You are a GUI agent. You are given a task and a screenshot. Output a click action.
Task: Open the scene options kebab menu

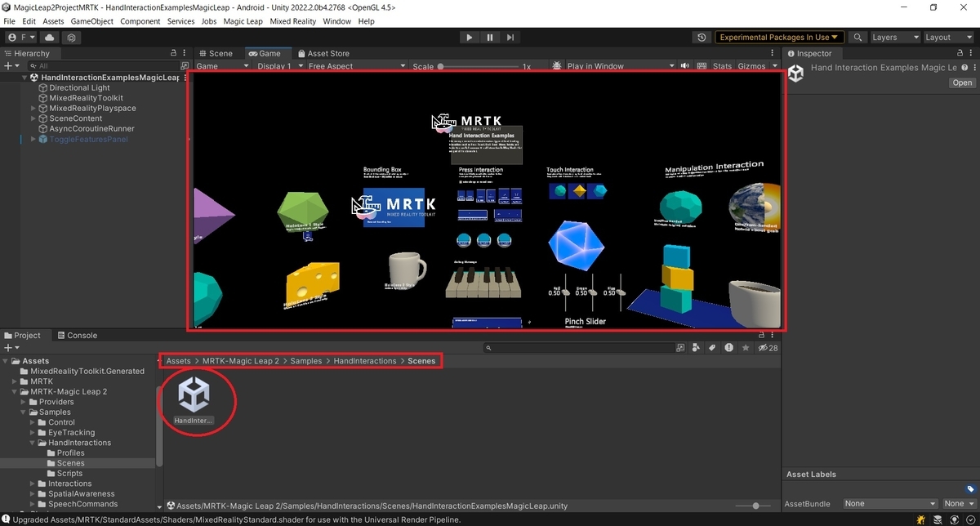pos(185,78)
